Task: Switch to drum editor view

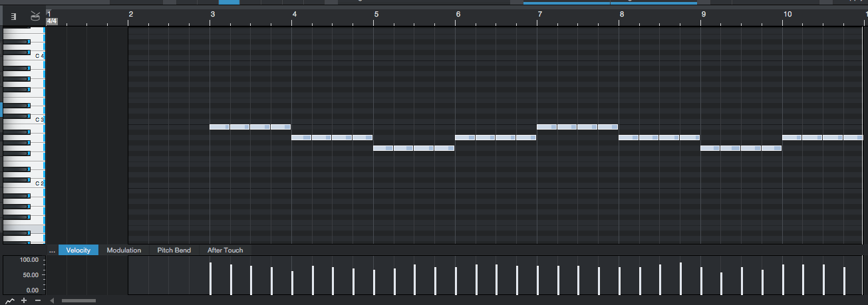Action: (x=35, y=16)
